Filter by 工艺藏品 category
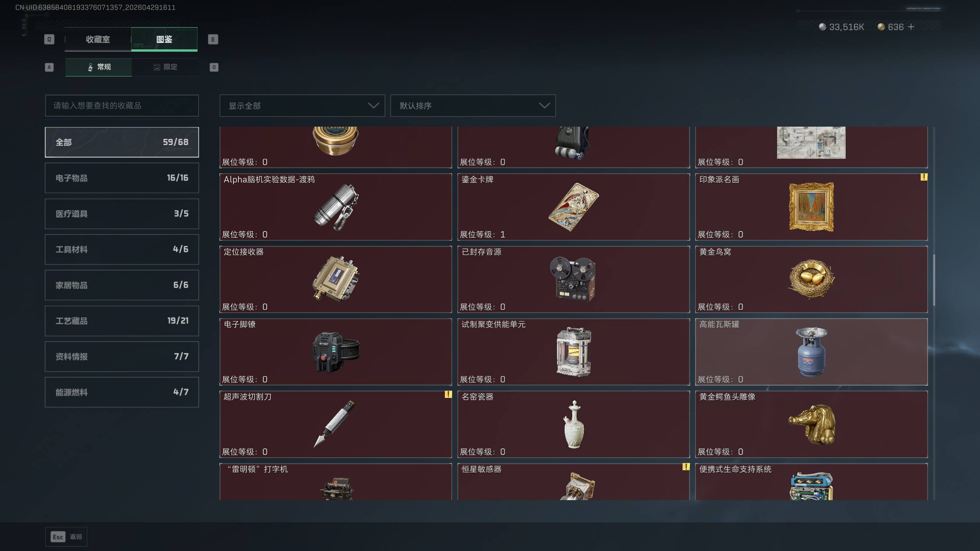Viewport: 980px width, 551px height. [122, 321]
